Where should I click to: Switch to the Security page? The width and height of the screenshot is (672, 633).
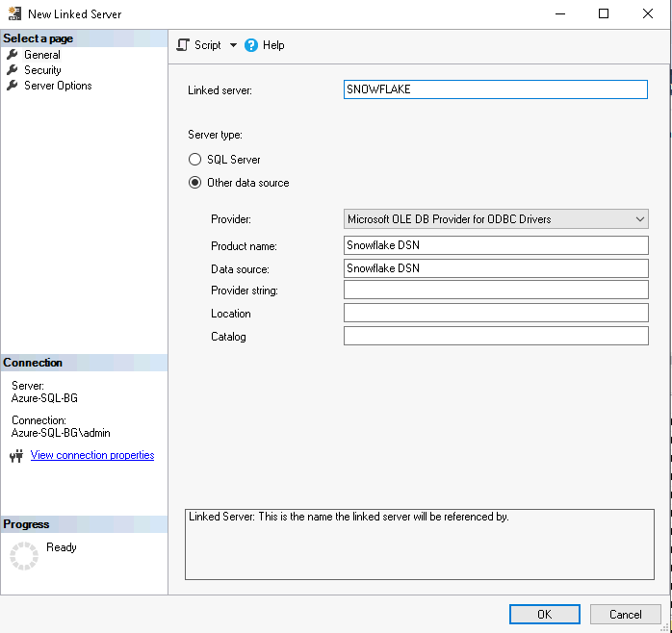point(42,70)
